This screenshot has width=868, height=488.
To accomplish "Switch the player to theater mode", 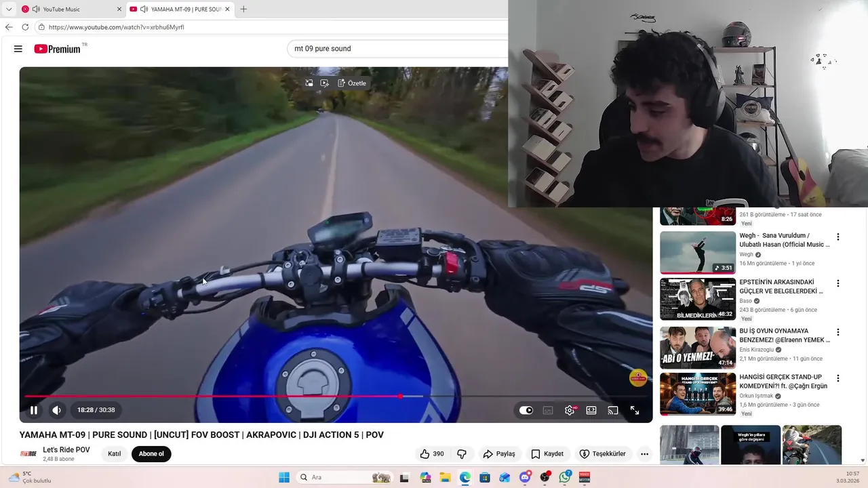I will click(591, 410).
